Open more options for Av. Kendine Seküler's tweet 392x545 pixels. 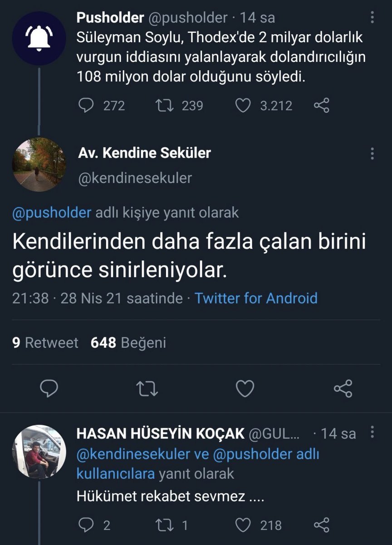372,153
